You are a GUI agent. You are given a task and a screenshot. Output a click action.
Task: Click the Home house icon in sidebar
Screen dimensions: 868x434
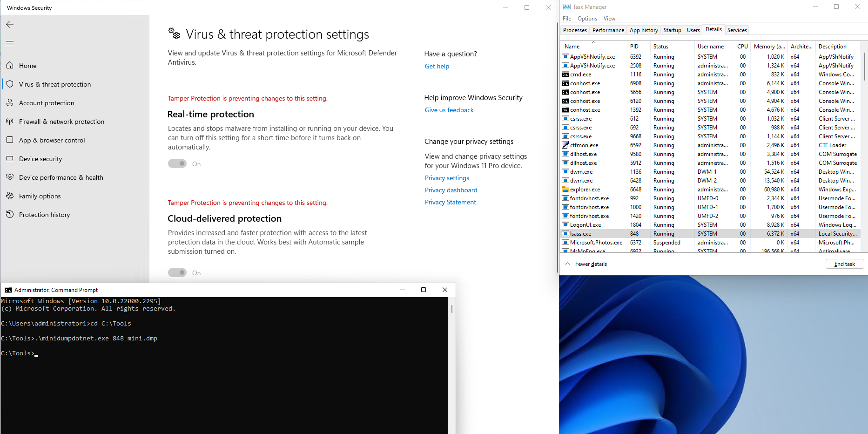click(10, 65)
